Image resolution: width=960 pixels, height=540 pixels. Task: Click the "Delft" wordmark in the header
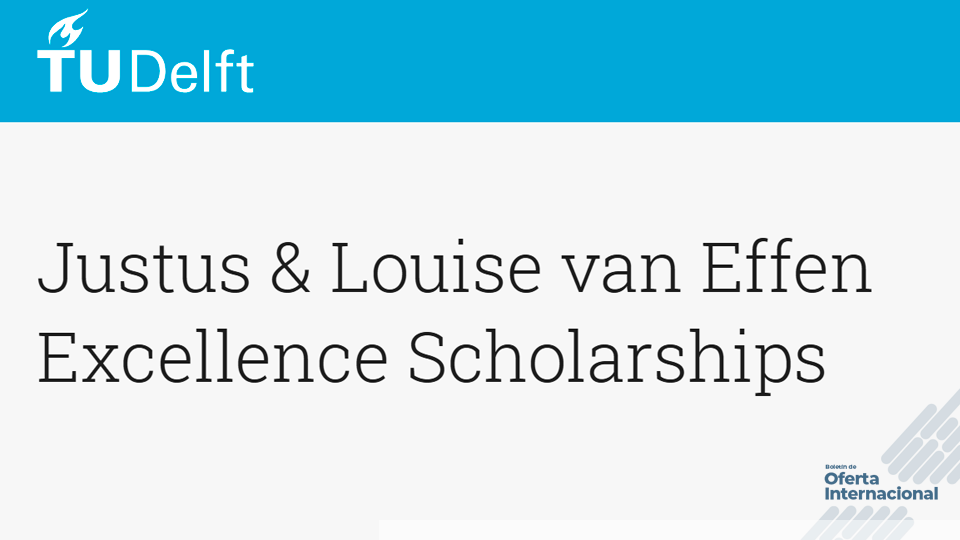coord(191,70)
